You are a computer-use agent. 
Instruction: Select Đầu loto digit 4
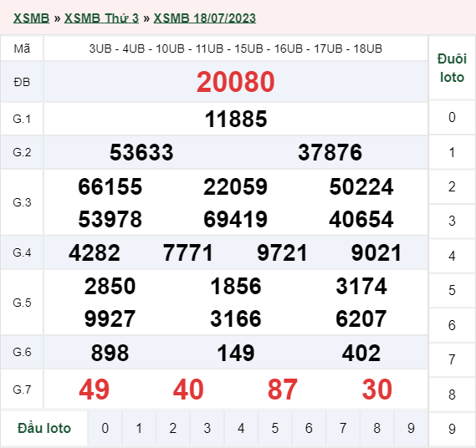click(241, 428)
